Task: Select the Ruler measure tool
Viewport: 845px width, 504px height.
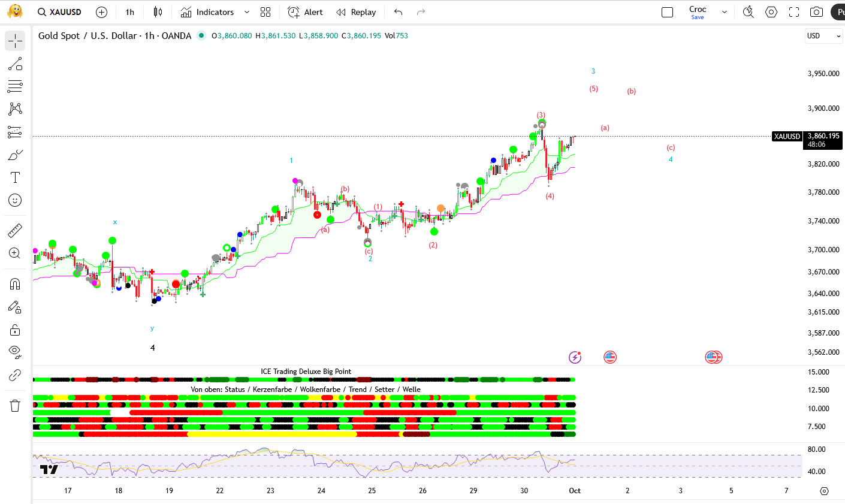Action: tap(15, 230)
